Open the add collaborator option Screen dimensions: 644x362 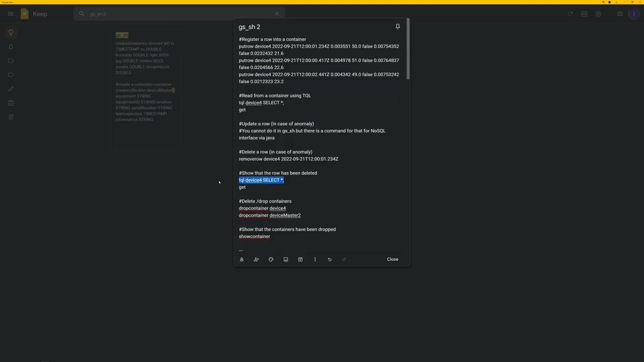pos(256,259)
